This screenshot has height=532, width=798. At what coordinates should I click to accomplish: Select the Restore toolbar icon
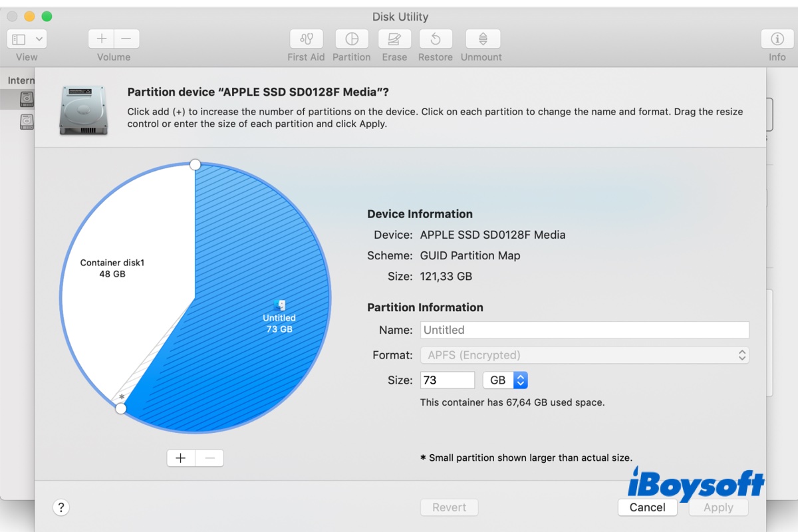[x=435, y=39]
